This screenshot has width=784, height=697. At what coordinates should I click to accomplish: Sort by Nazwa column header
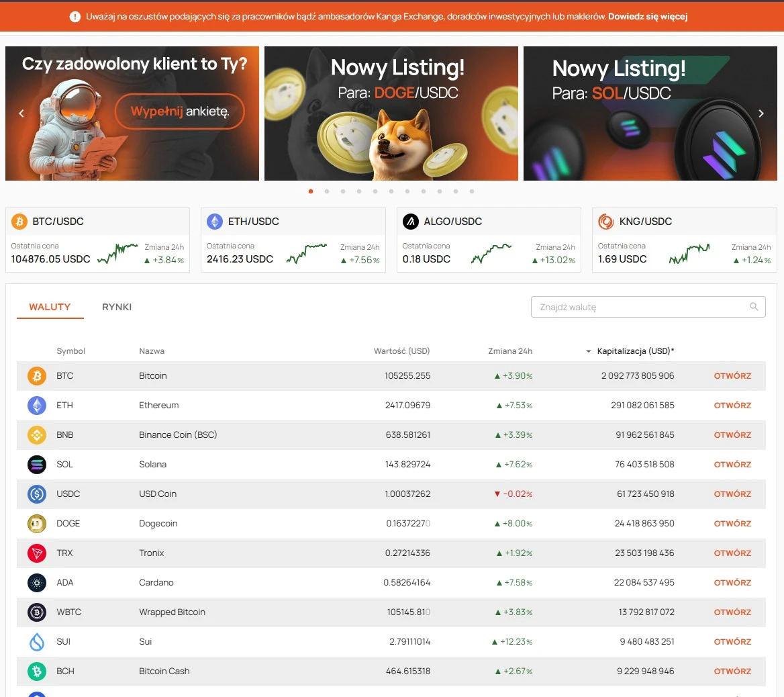tap(152, 351)
